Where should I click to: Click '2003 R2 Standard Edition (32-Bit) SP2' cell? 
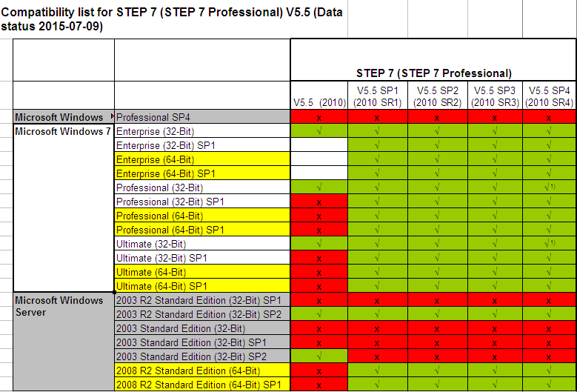[202, 313]
